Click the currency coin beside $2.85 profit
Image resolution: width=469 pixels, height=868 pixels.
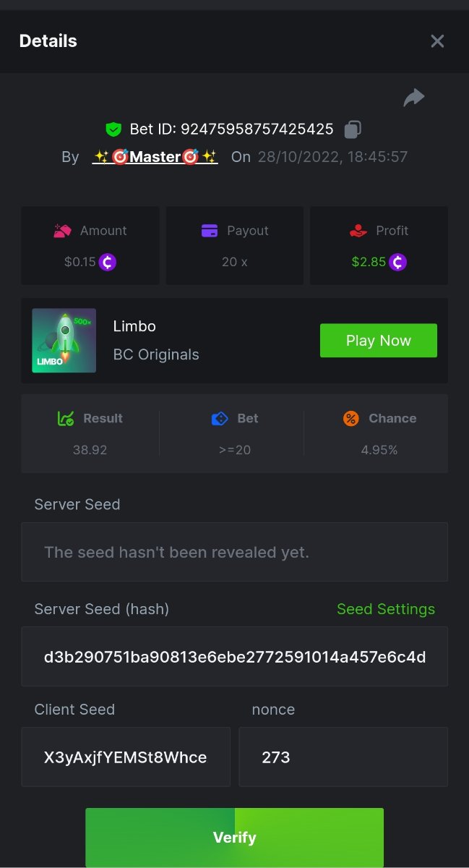point(397,262)
